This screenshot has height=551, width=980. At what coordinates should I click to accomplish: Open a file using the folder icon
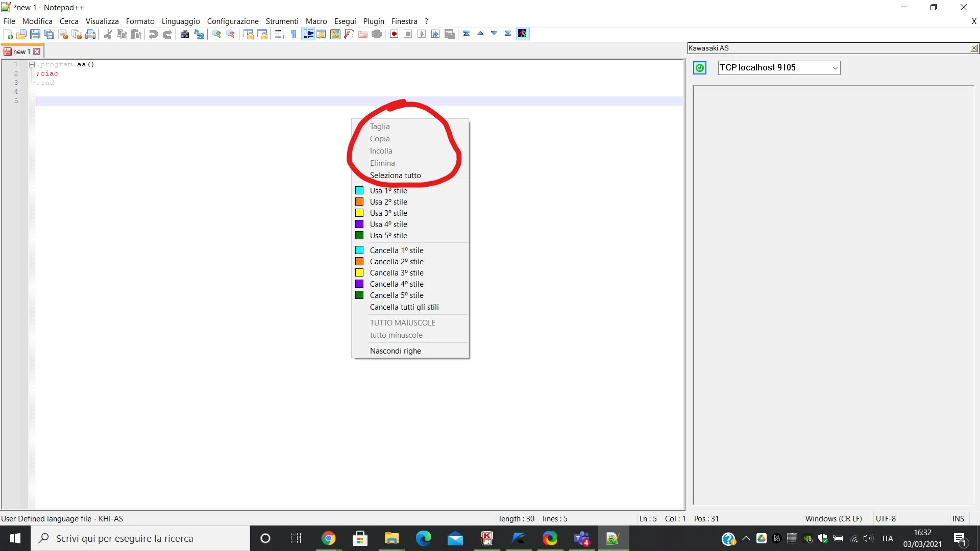tap(21, 34)
